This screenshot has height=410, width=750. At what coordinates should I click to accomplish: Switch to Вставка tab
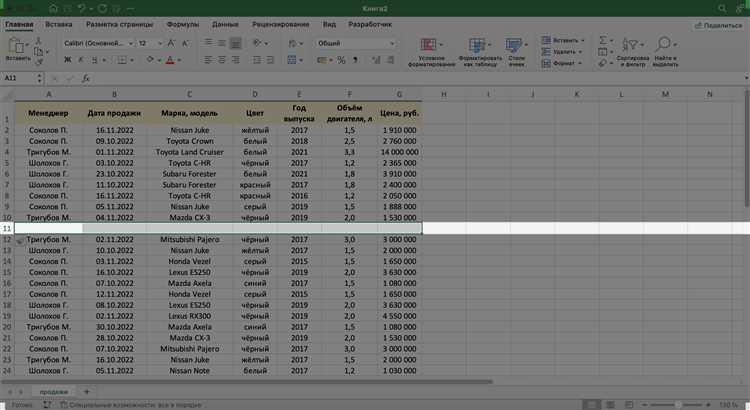click(59, 24)
